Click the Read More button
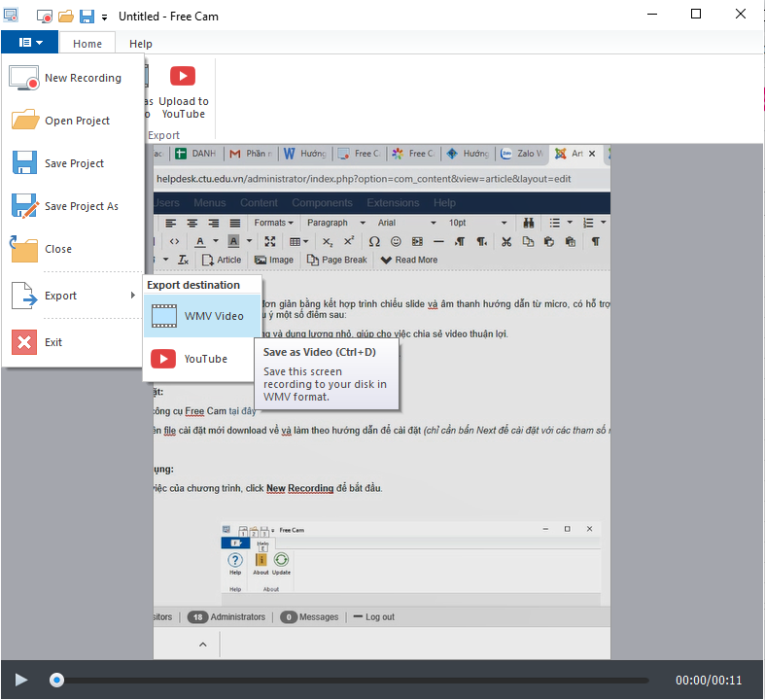 point(409,260)
